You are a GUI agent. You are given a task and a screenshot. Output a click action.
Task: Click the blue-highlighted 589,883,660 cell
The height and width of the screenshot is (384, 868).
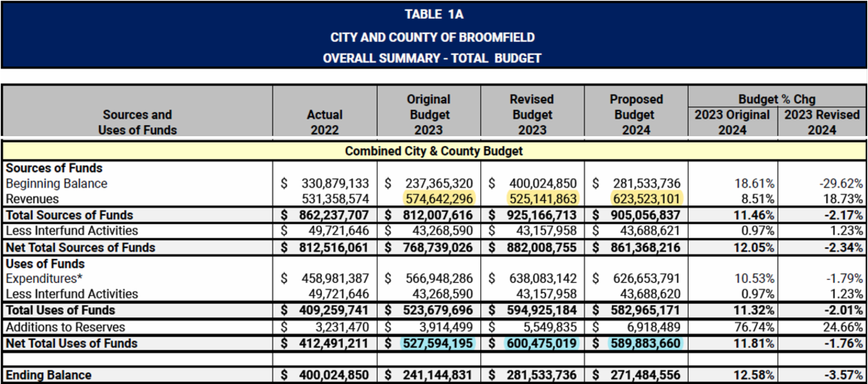(638, 343)
